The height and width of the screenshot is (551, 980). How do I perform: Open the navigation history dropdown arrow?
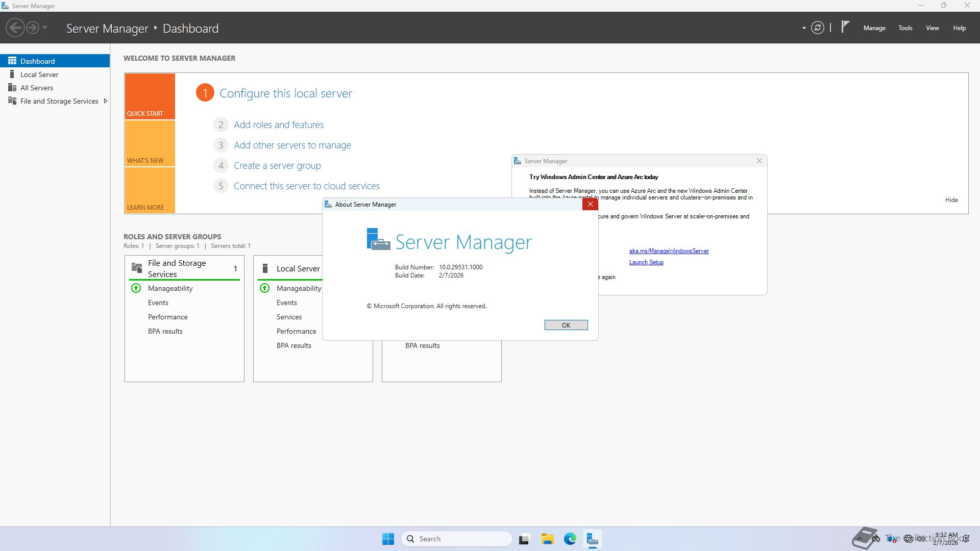(45, 28)
